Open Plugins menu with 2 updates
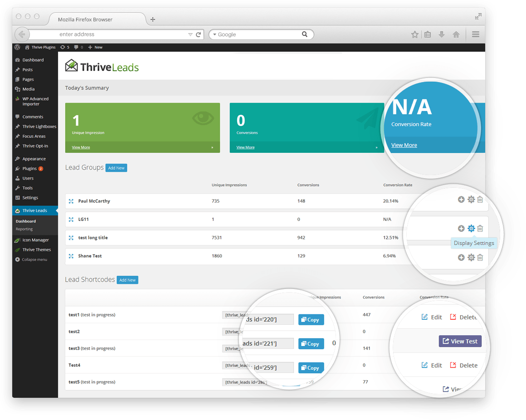Screen dimensions: 526x420 click(29, 168)
